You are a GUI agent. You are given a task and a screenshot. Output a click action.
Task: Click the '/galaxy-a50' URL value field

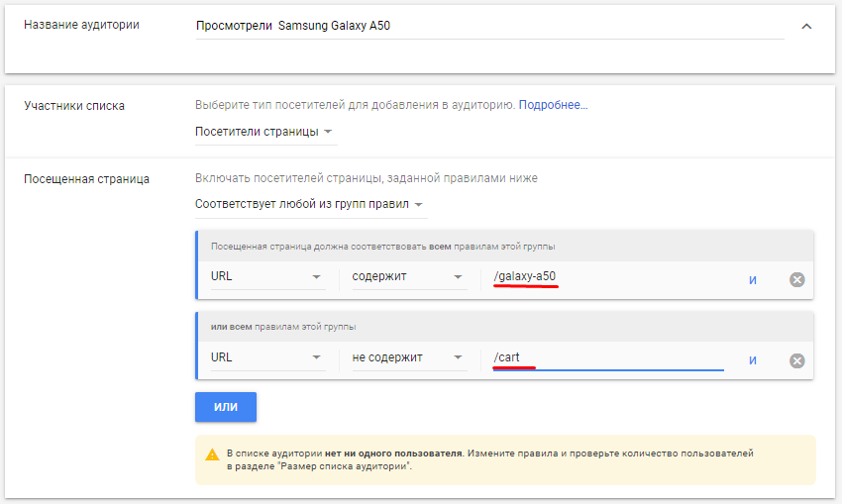coord(608,276)
